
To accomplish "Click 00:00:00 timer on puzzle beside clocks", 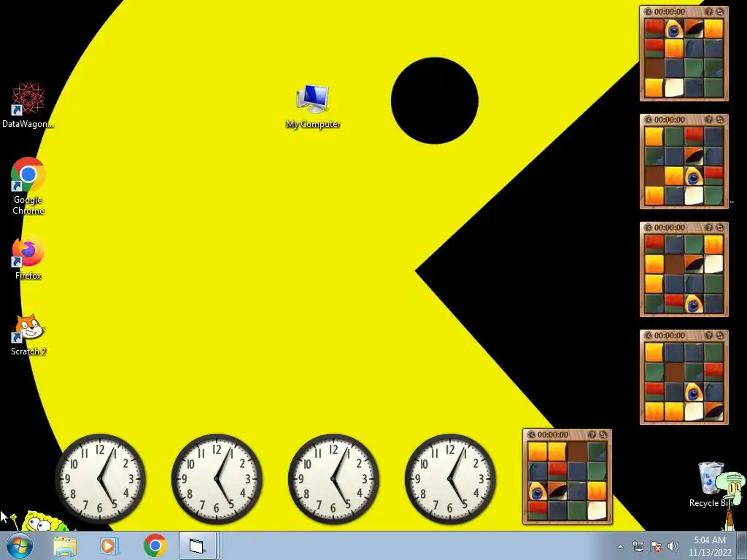I will pyautogui.click(x=553, y=435).
